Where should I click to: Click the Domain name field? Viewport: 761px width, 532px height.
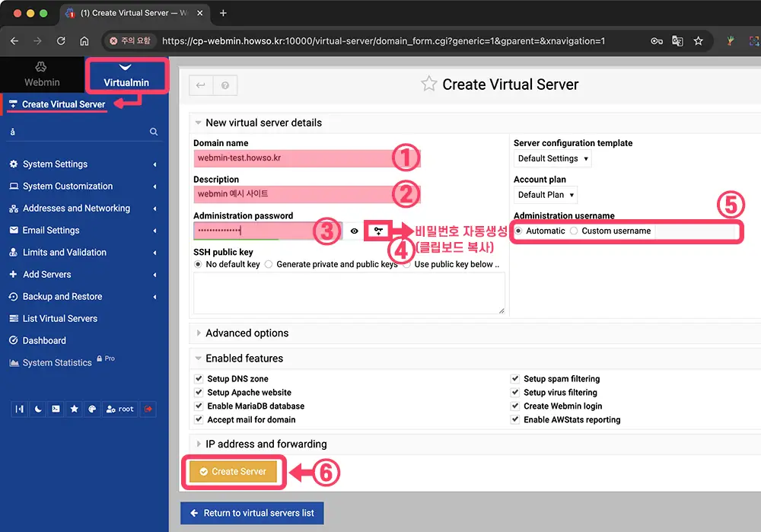[307, 158]
